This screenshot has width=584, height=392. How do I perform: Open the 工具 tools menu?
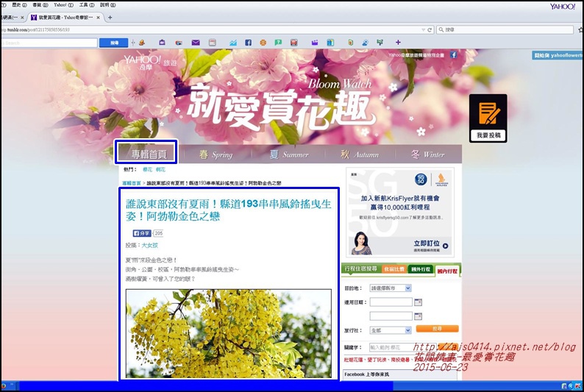pos(86,5)
